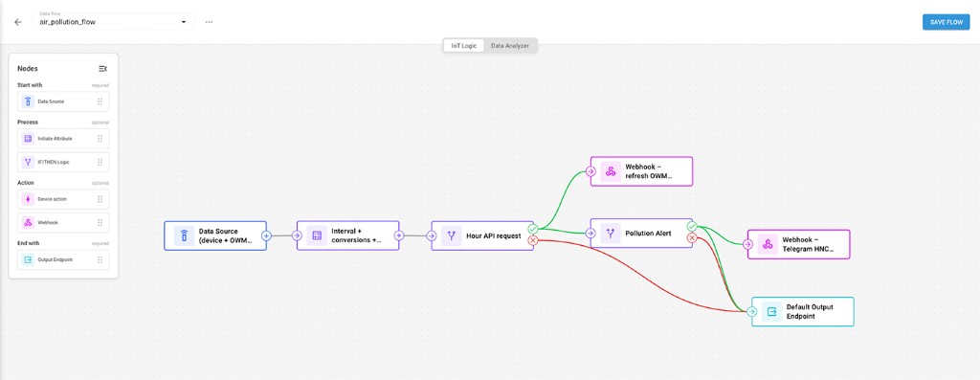Click the Device action palette label
The height and width of the screenshot is (380, 980).
52,199
